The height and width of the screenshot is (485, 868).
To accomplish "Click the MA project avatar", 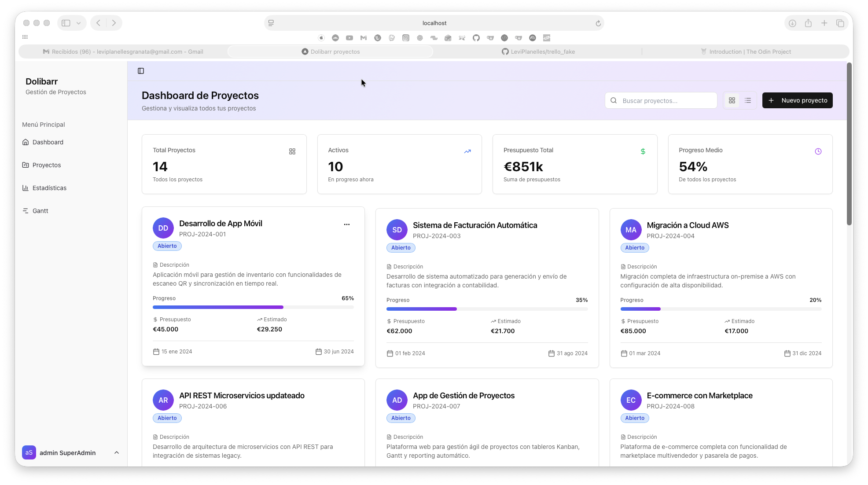I will pyautogui.click(x=631, y=230).
